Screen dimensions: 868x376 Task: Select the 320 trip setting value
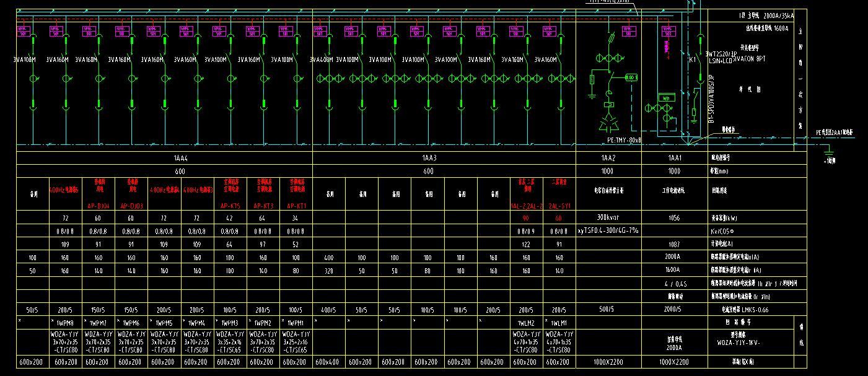[x=329, y=271]
